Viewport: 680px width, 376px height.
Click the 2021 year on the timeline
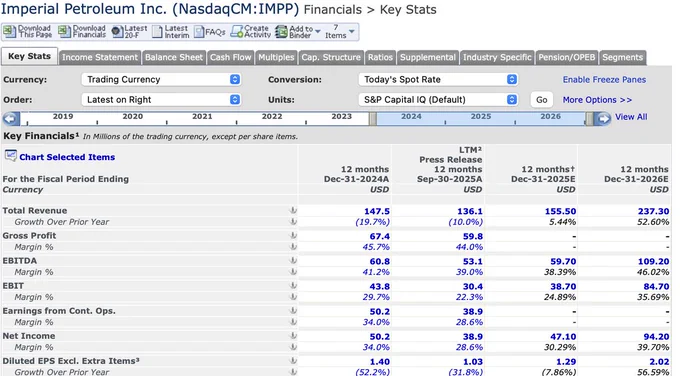pyautogui.click(x=202, y=116)
